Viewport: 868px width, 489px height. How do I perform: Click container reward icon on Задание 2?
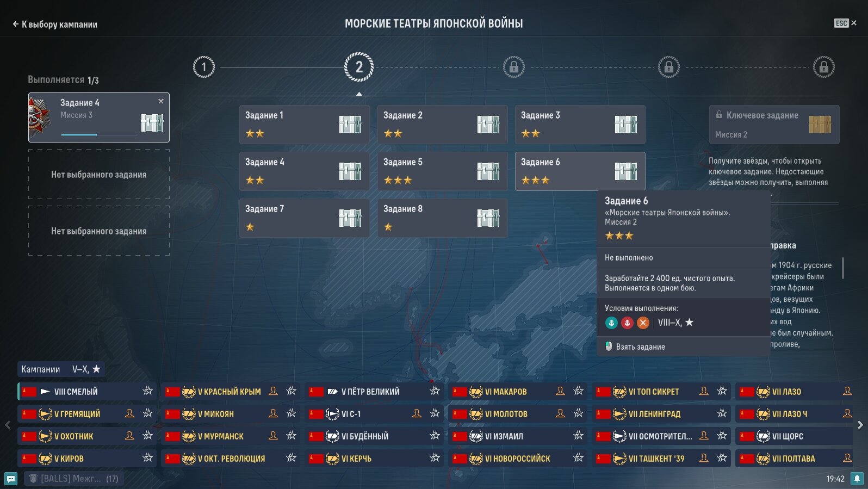tap(488, 125)
